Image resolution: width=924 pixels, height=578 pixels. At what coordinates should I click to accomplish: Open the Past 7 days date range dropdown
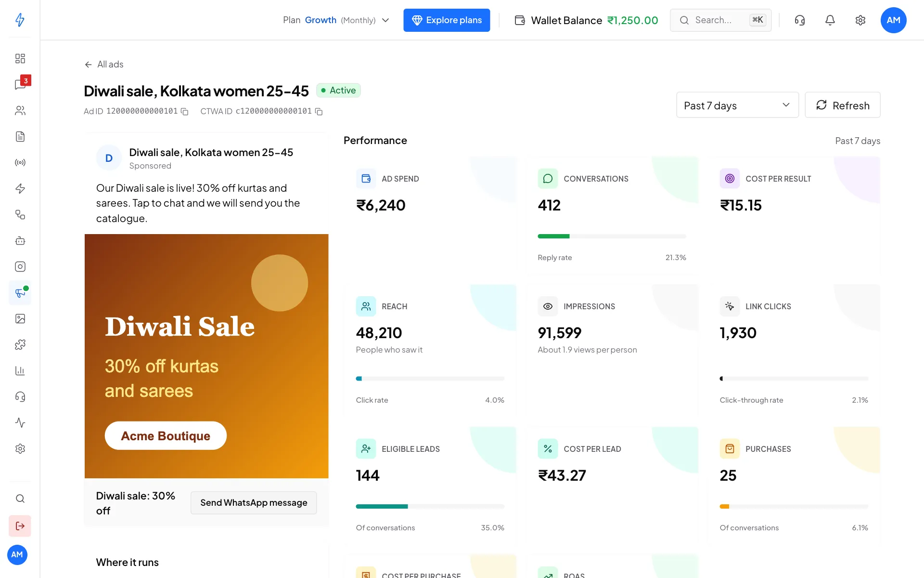(x=737, y=105)
